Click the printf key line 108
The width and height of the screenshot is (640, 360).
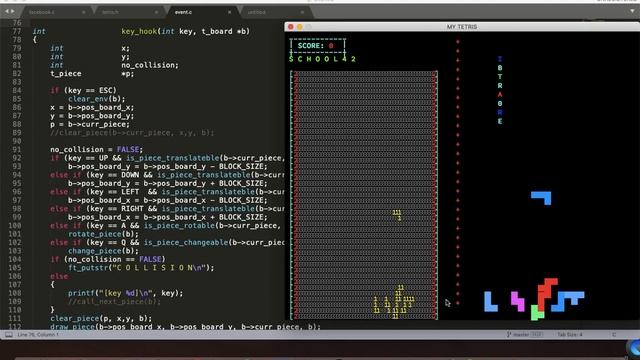click(125, 293)
